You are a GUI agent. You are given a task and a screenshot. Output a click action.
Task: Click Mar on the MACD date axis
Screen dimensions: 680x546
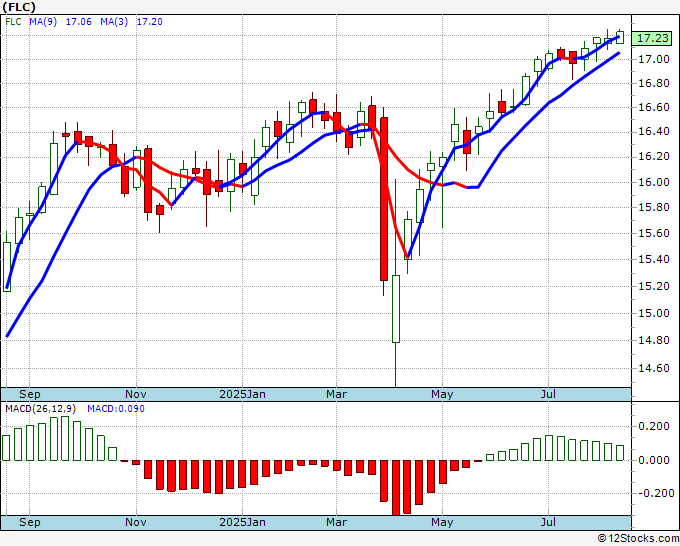pyautogui.click(x=337, y=522)
